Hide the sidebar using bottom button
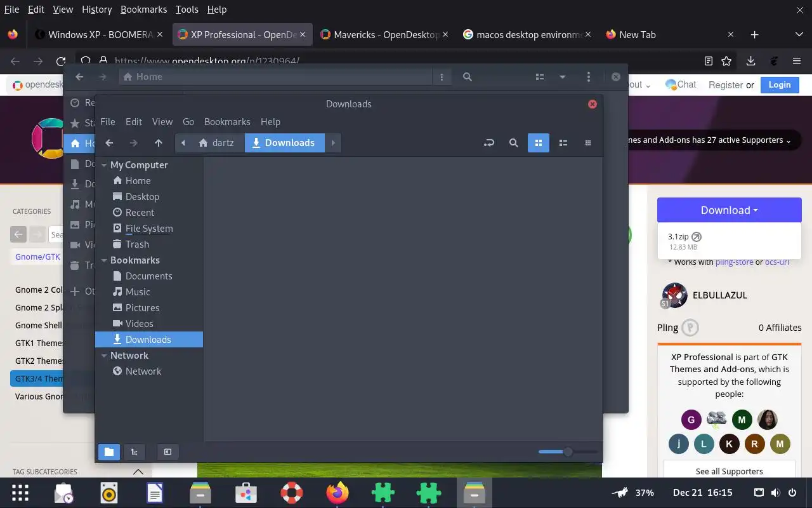 tap(167, 452)
